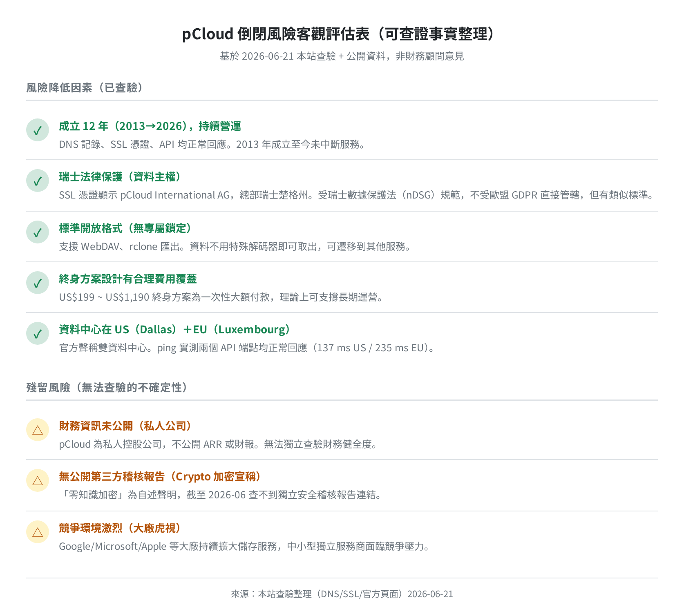Screen dimensions: 684x616
Task: Click the checkmark icon beside 成立 12 年
Action: click(38, 130)
